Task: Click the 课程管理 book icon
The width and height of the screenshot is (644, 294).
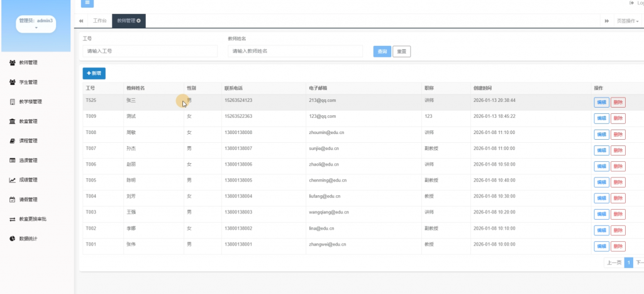Action: 13,141
